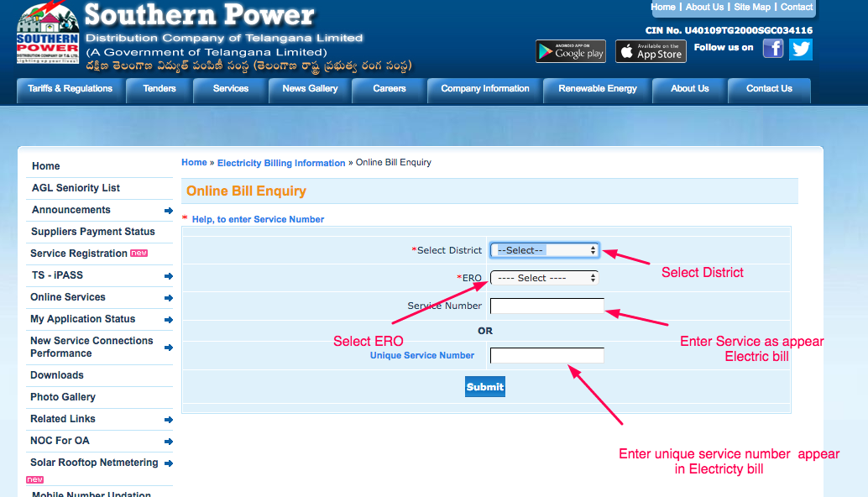The image size is (868, 497).
Task: Click the new badge on Solar Rooftop Netmetering
Action: coord(34,479)
